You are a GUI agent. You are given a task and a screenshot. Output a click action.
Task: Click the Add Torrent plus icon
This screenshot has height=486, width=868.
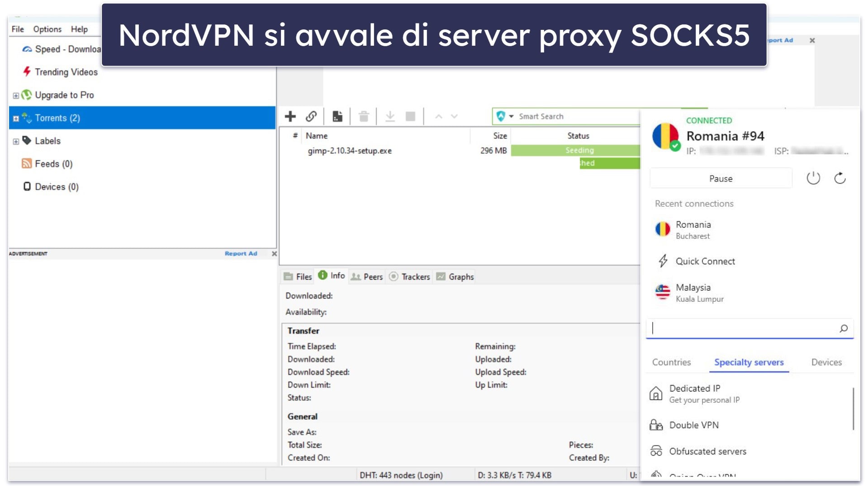(x=290, y=116)
